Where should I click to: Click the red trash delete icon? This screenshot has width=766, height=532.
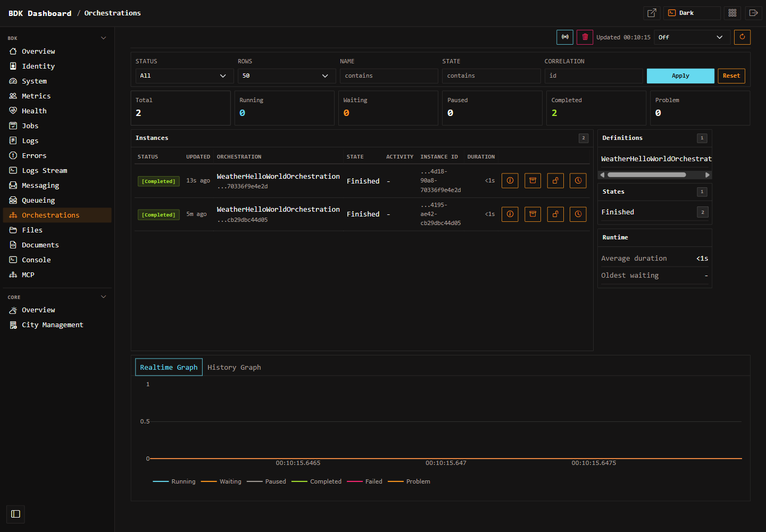pyautogui.click(x=585, y=37)
